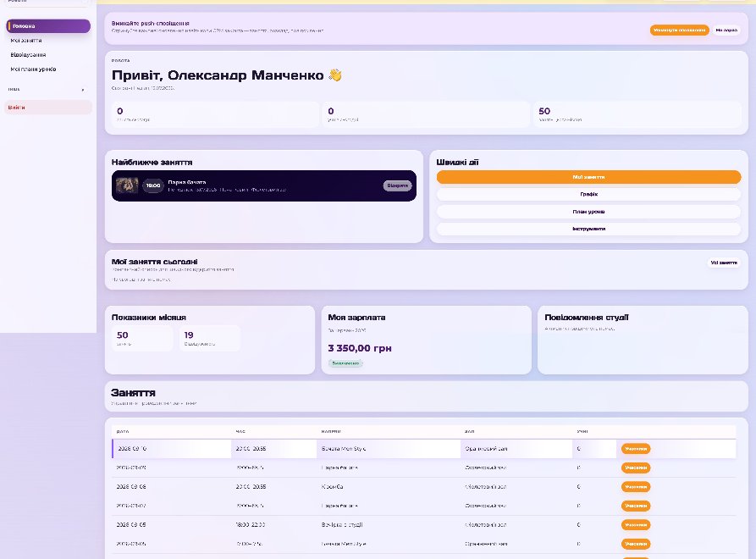The width and height of the screenshot is (756, 559).
Task: Open participants for the Кізомба row
Action: tap(636, 487)
